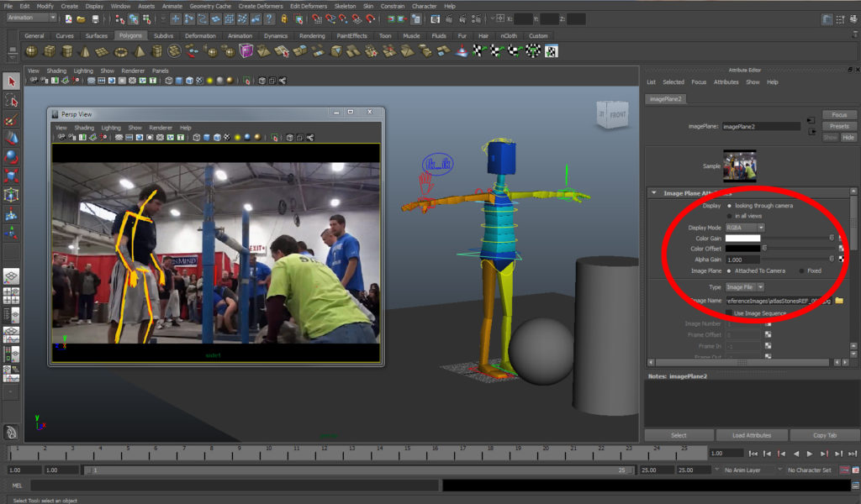
Task: Select the 'in all views' Display option
Action: tap(731, 215)
